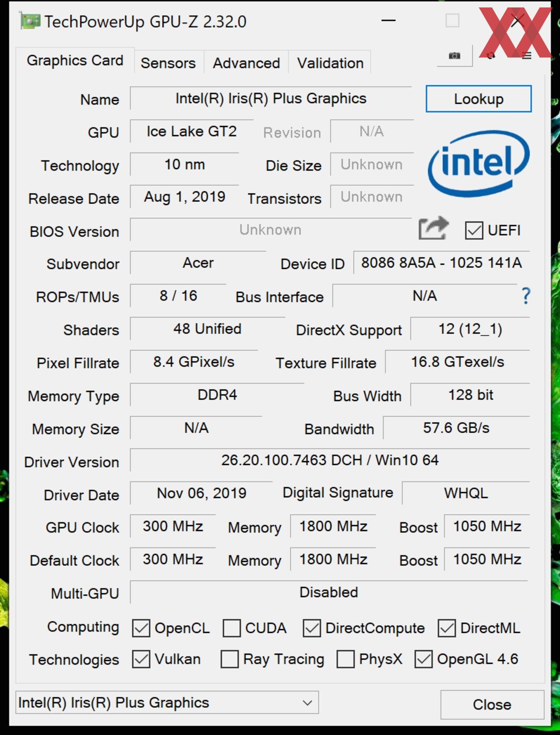
Task: Click the Lookup button
Action: 478,99
